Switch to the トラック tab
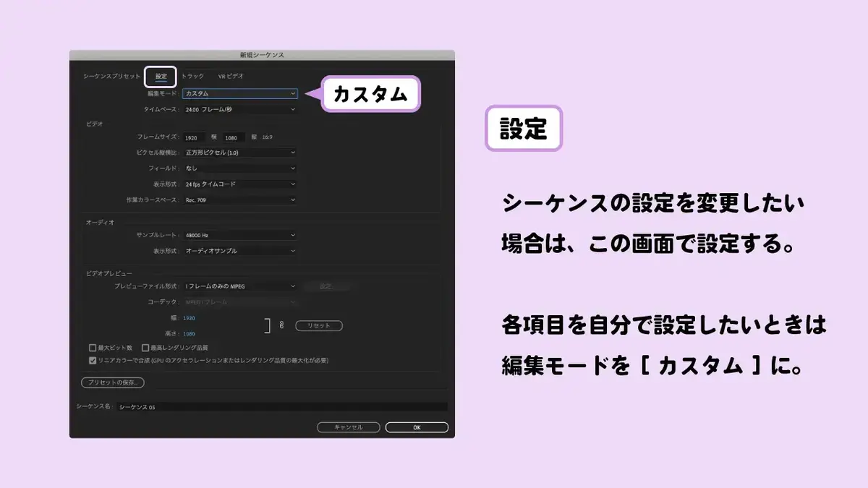 (192, 76)
